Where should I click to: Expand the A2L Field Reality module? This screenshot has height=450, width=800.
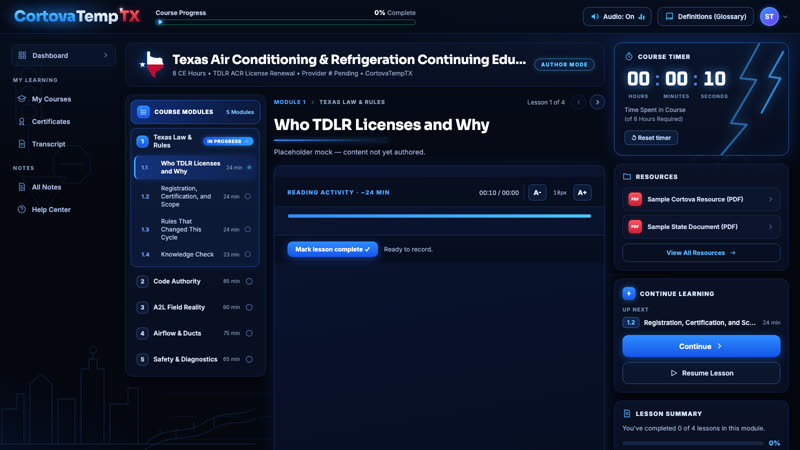pos(195,307)
